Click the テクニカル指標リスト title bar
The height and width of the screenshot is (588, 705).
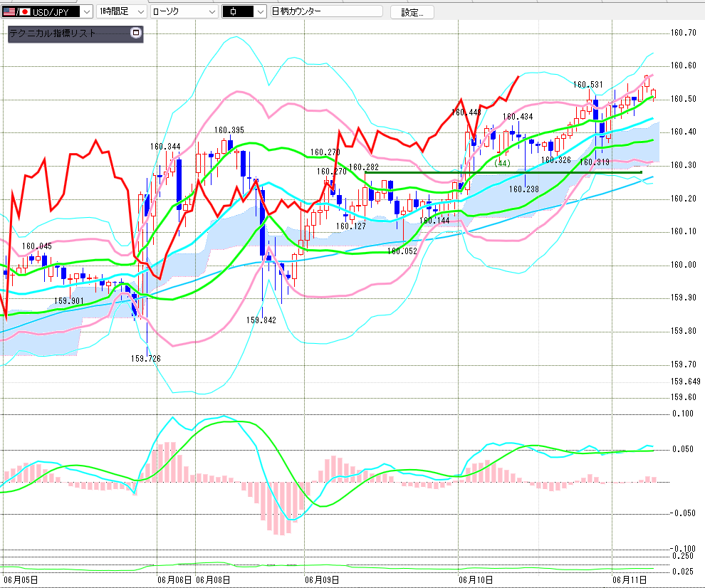(75, 33)
